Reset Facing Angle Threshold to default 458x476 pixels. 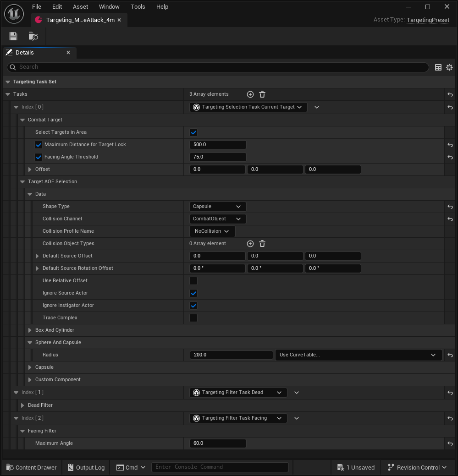pyautogui.click(x=450, y=158)
